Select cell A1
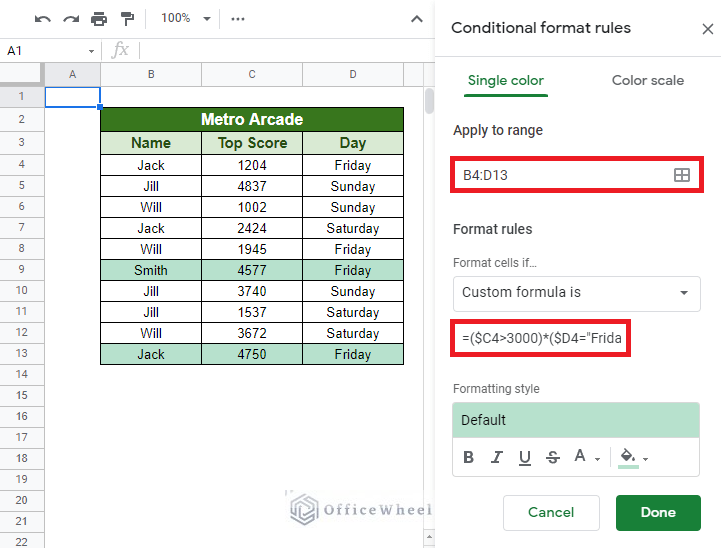 [x=73, y=97]
